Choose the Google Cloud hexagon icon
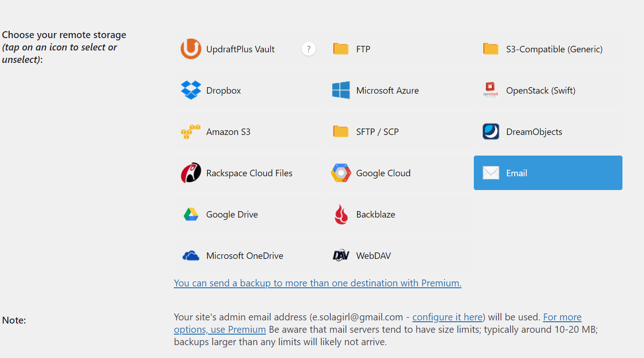This screenshot has height=358, width=644. (x=341, y=173)
